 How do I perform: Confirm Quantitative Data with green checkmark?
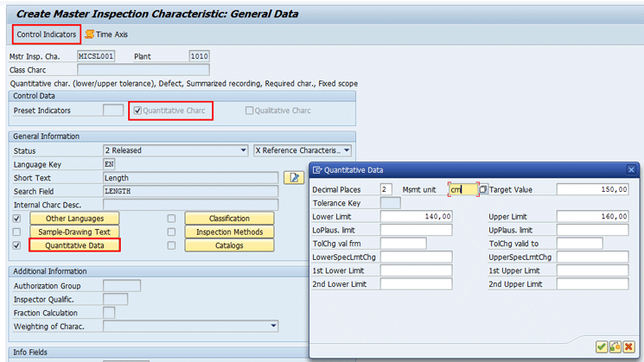click(601, 346)
